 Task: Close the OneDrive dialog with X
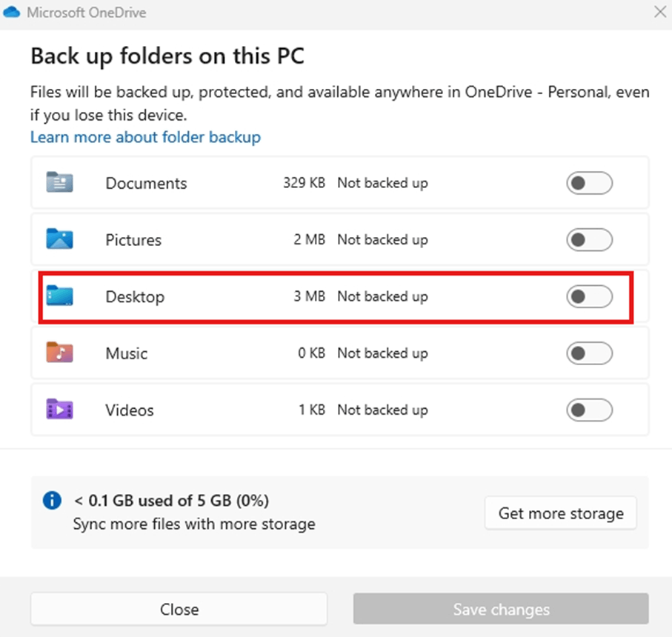point(660,12)
